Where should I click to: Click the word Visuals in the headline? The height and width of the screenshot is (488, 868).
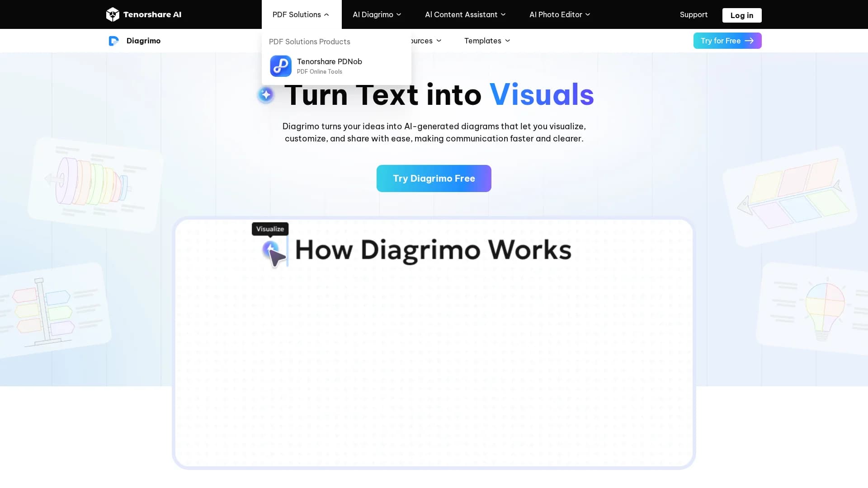click(542, 94)
